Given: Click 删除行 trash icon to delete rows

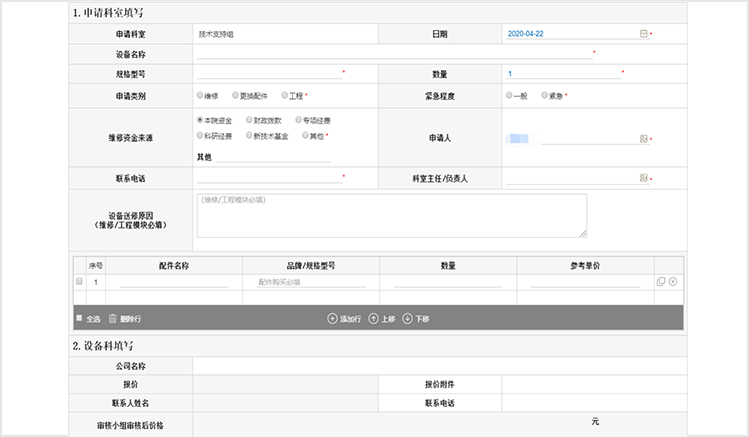Looking at the screenshot, I should (x=113, y=318).
